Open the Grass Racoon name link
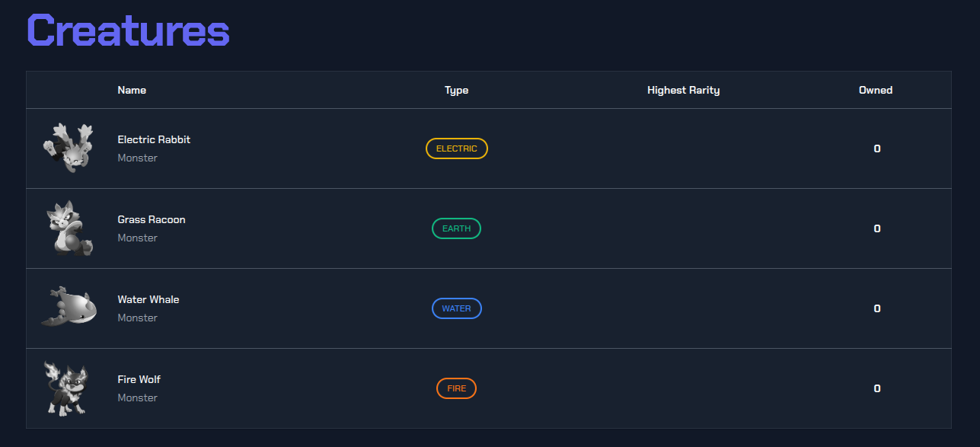980x447 pixels. 152,219
